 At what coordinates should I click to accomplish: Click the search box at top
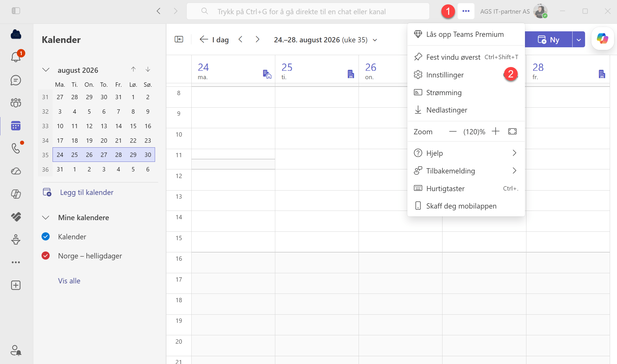pos(308,11)
